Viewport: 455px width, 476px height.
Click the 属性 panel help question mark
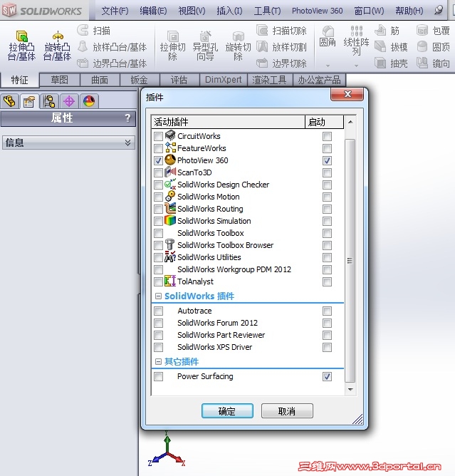click(128, 118)
